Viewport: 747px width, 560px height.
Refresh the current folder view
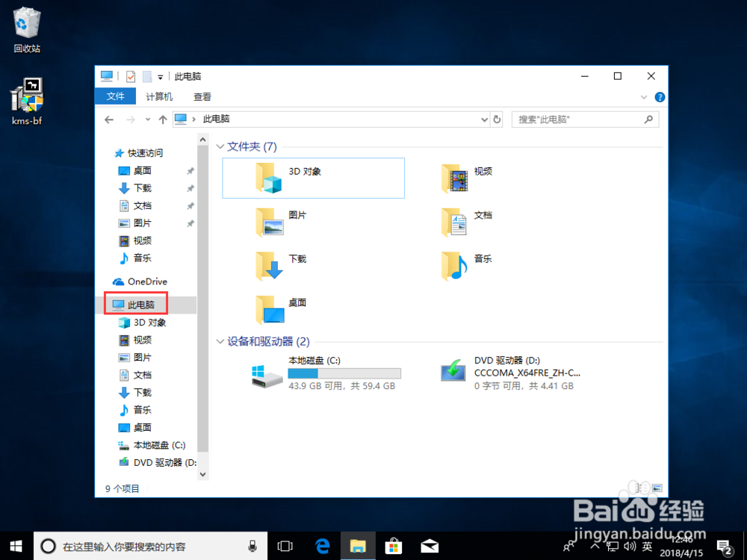pos(497,119)
